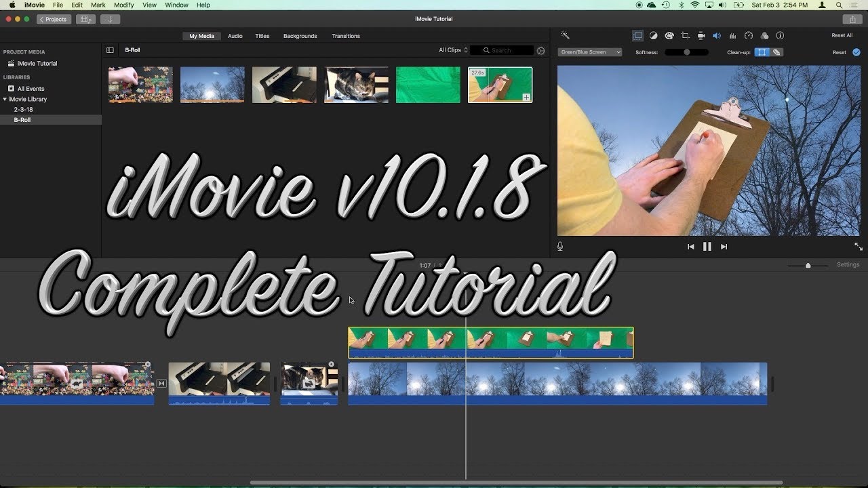Open the color balance tool
Viewport: 868px width, 488px height.
coord(654,36)
